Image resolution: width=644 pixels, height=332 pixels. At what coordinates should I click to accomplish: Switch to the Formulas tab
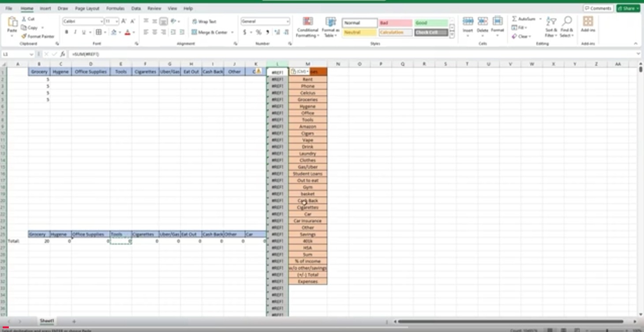click(x=115, y=8)
